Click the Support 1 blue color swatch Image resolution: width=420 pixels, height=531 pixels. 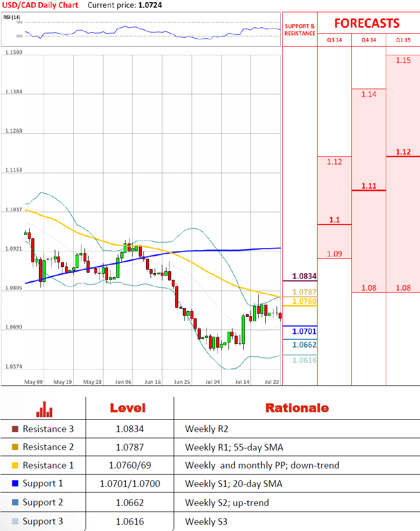[15, 483]
